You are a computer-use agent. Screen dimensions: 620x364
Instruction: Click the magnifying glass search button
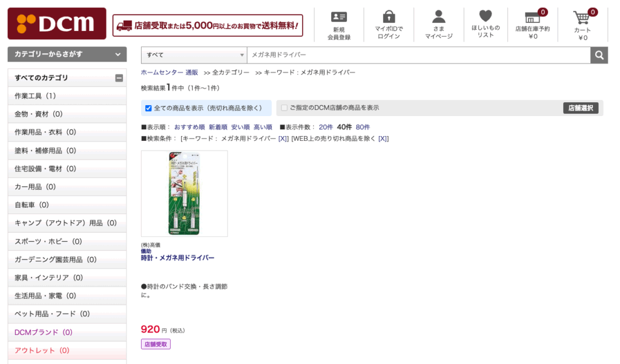[599, 55]
